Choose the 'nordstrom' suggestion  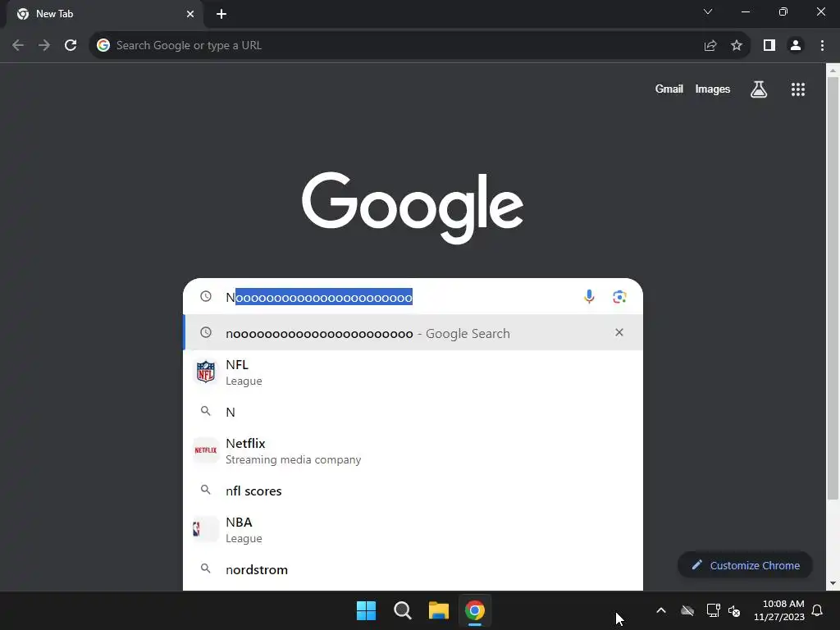[x=413, y=569]
